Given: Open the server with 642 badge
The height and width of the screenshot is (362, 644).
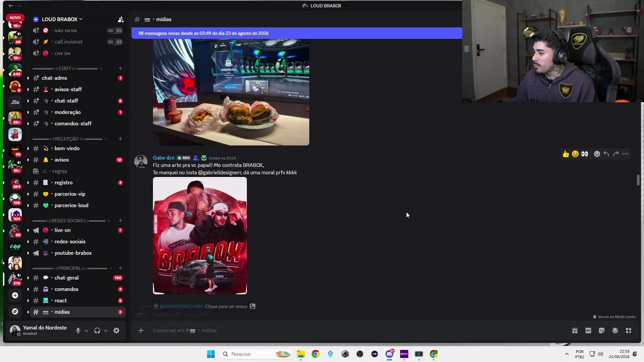Looking at the screenshot, I should [x=15, y=70].
